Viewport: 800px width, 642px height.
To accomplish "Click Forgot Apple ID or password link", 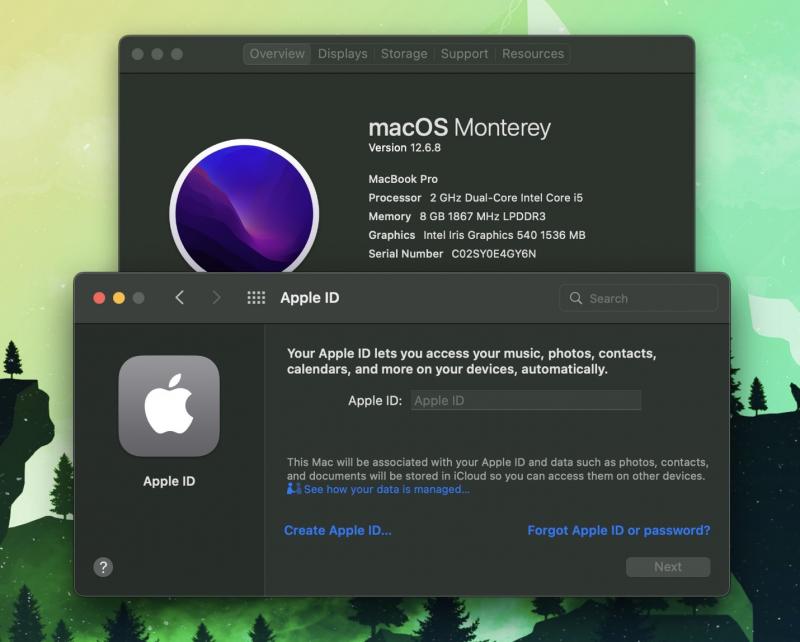I will [618, 530].
